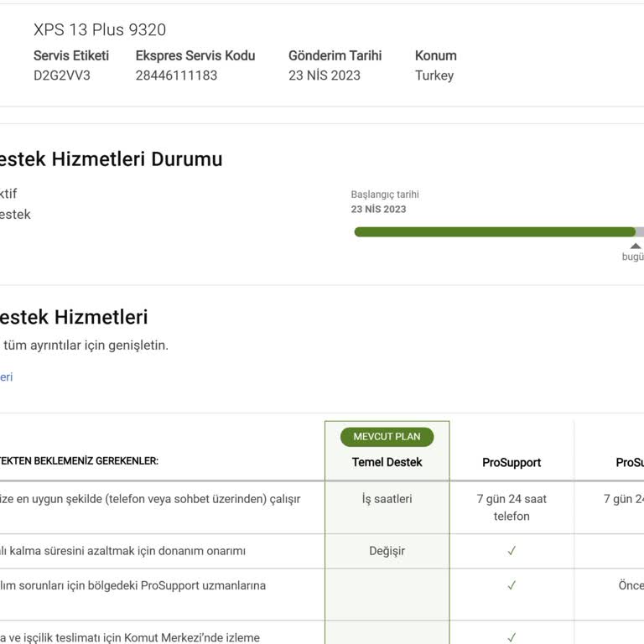Click the 'Hizmetleri Durumu' heading
Screen dimensions: 644x644
coord(137,159)
